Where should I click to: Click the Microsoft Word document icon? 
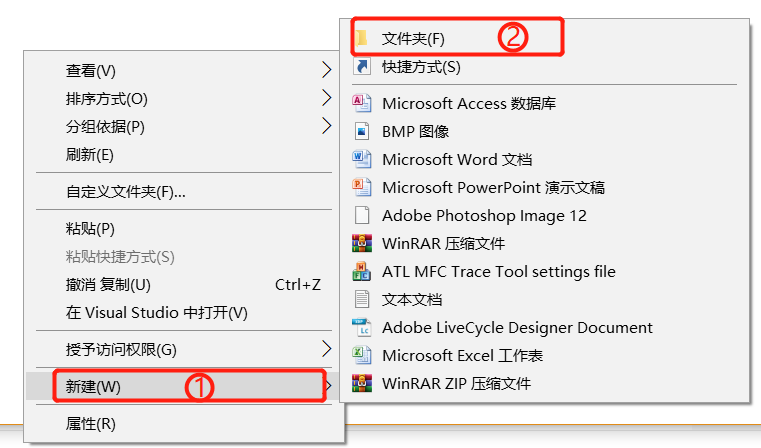click(x=362, y=159)
